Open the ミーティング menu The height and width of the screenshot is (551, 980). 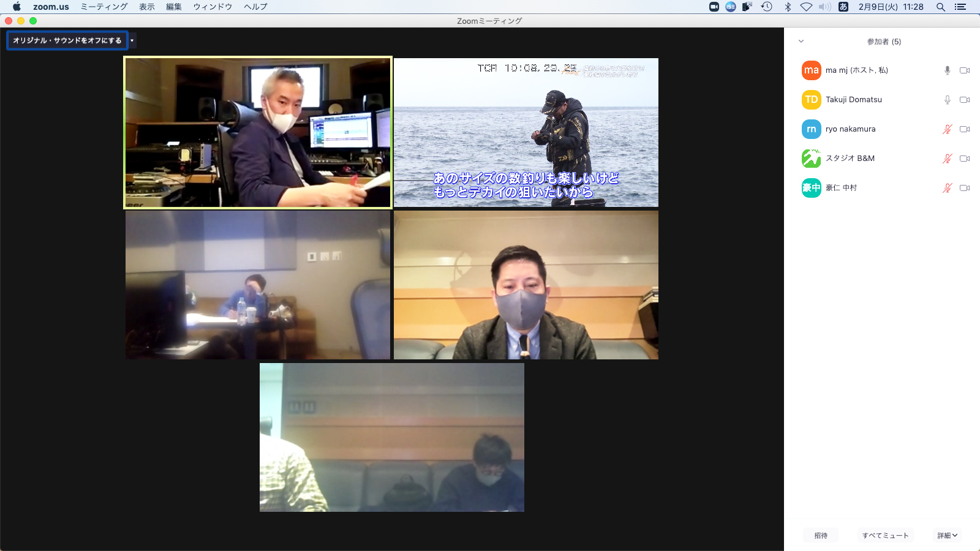(x=104, y=7)
